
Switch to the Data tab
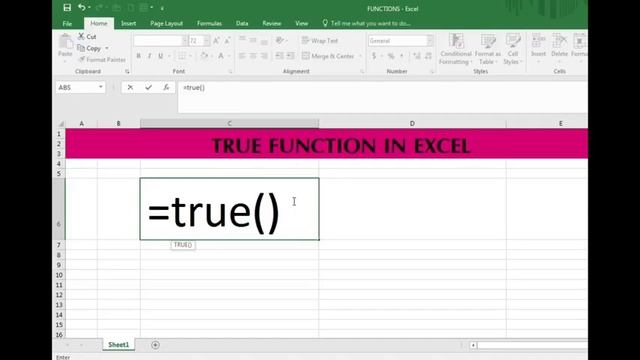click(x=242, y=23)
